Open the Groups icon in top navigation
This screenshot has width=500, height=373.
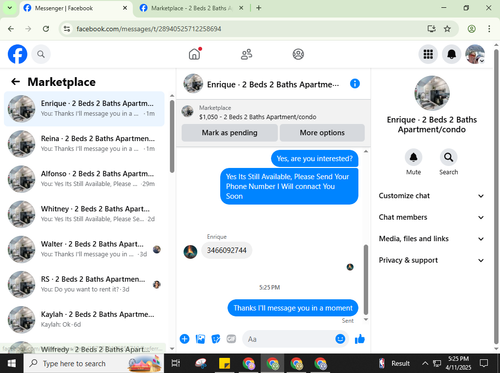(298, 54)
